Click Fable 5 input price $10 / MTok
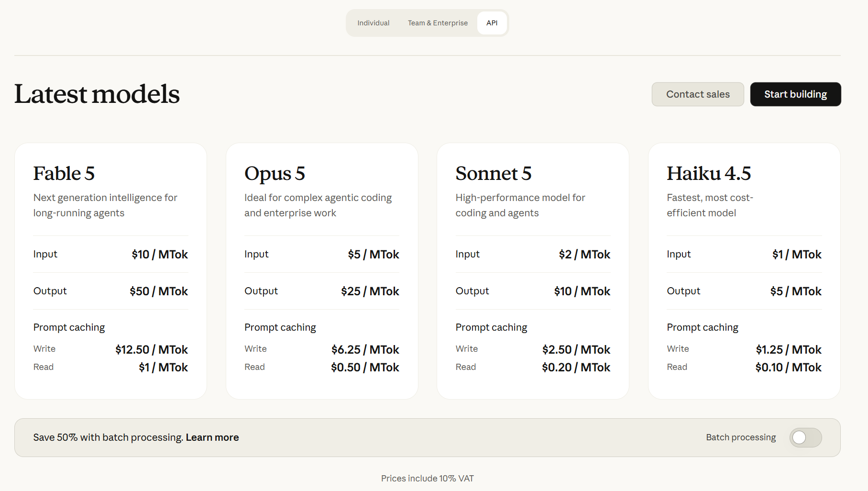868x491 pixels. pyautogui.click(x=160, y=255)
